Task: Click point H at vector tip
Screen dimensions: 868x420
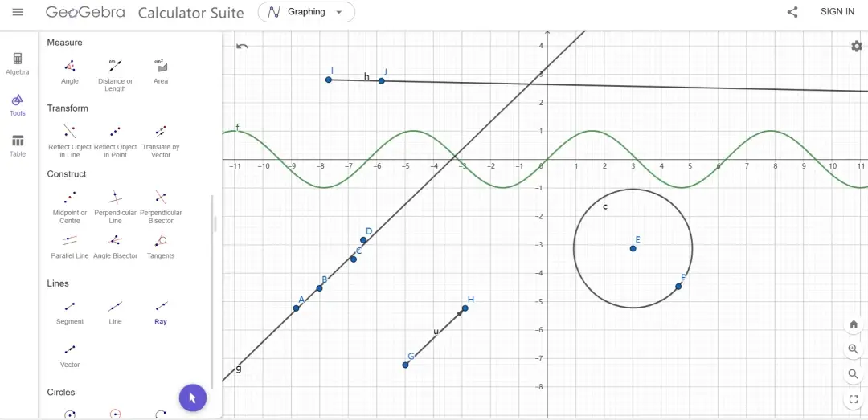Action: pos(465,308)
